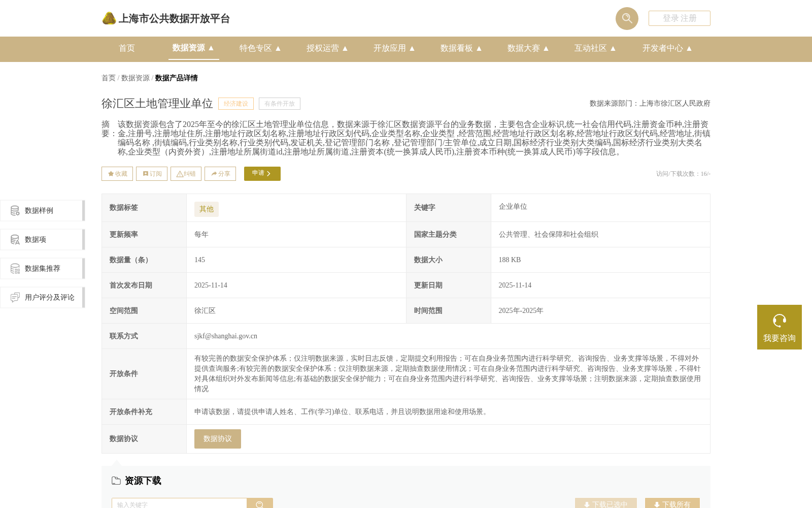The width and height of the screenshot is (812, 508).
Task: Expand the 数据资源 menu arrow
Action: tap(211, 48)
